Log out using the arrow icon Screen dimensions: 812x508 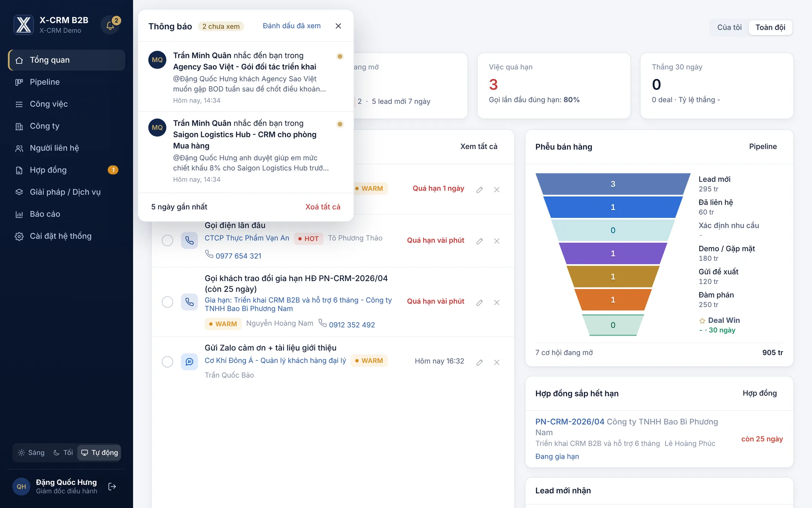(112, 487)
